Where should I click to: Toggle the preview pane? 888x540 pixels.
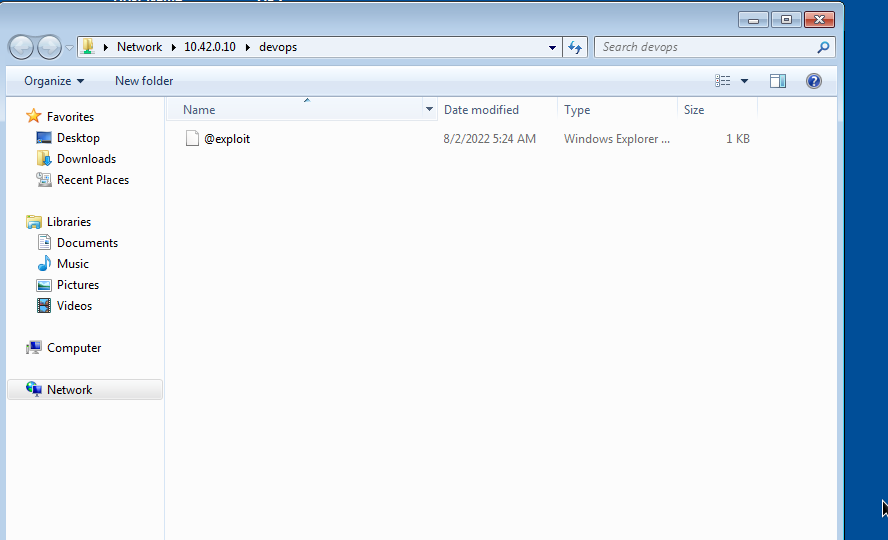coord(778,81)
